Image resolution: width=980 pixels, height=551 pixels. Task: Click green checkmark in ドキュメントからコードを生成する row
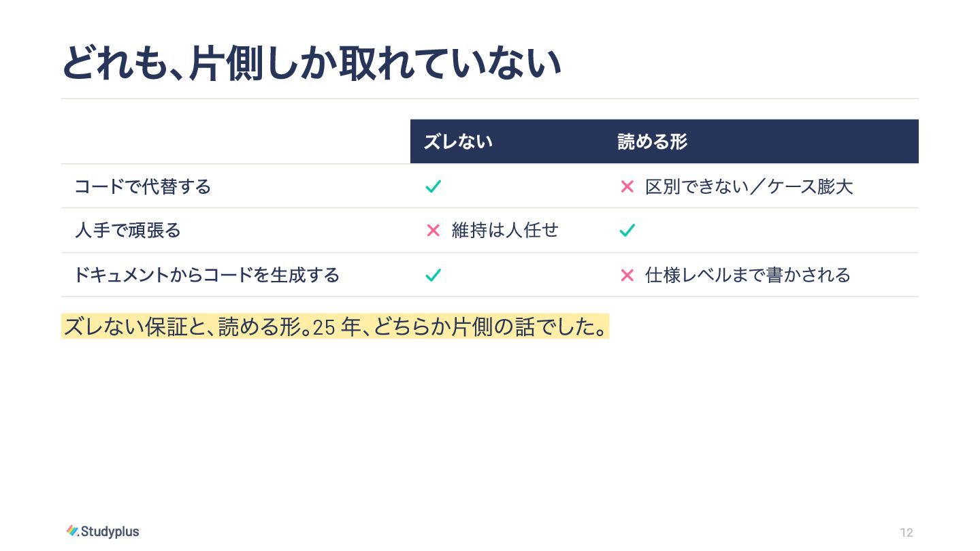click(433, 275)
